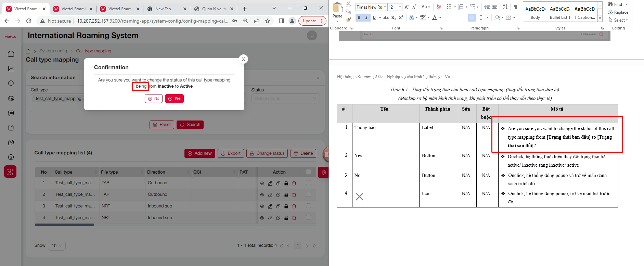Click the view eye icon in row 1

[262, 183]
